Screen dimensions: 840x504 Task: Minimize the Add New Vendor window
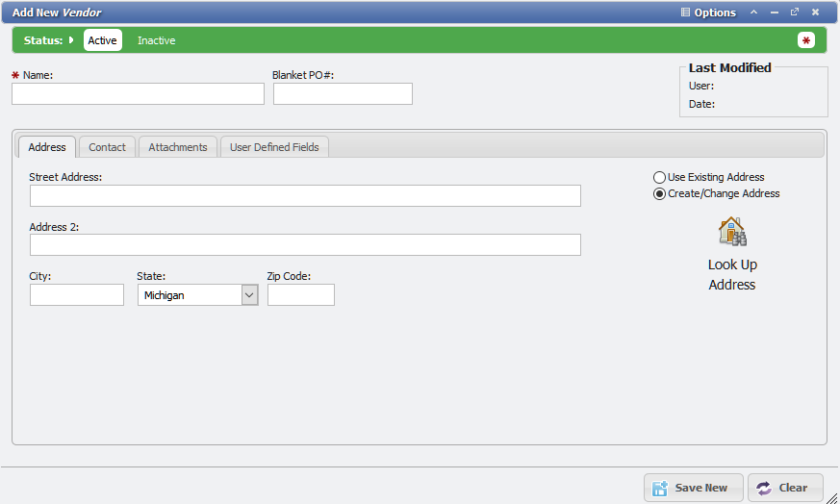[x=775, y=13]
